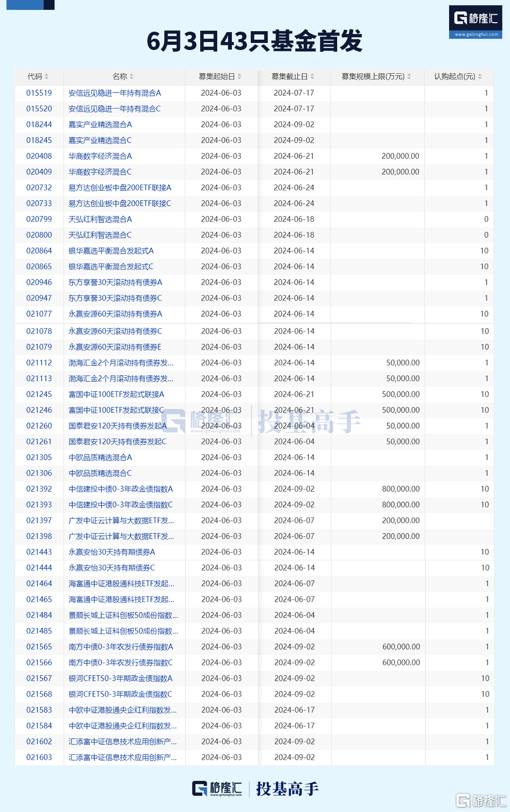Open fund code 020733
Viewport: 510px width, 812px height.
click(x=39, y=203)
